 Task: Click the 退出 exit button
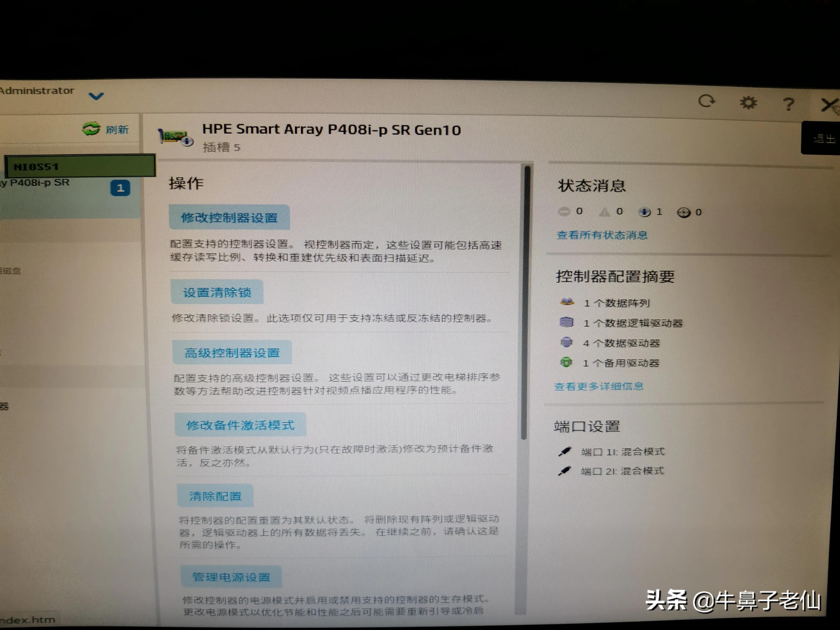click(x=821, y=138)
